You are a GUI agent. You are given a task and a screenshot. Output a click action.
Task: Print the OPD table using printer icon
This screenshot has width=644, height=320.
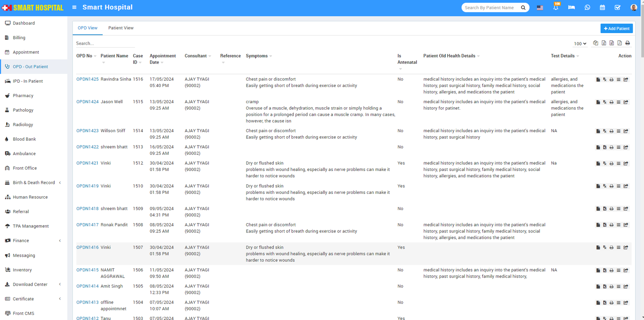coord(627,43)
